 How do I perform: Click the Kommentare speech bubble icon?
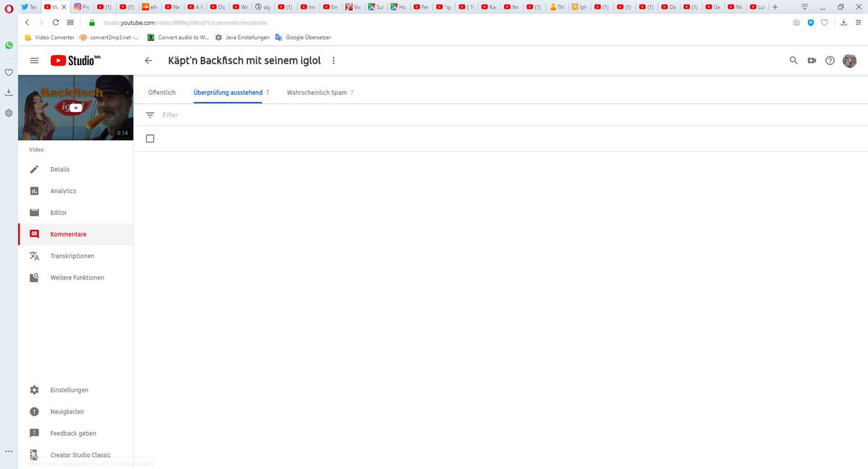[34, 234]
